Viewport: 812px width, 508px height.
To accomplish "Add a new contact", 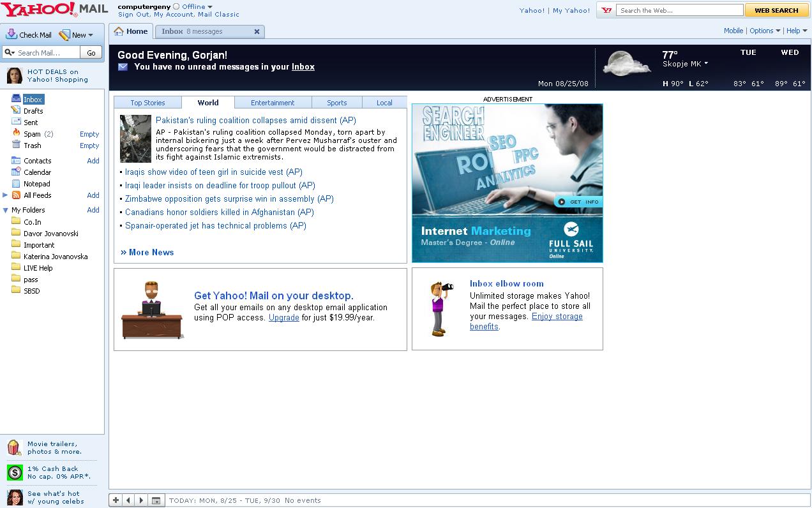I will coord(93,161).
